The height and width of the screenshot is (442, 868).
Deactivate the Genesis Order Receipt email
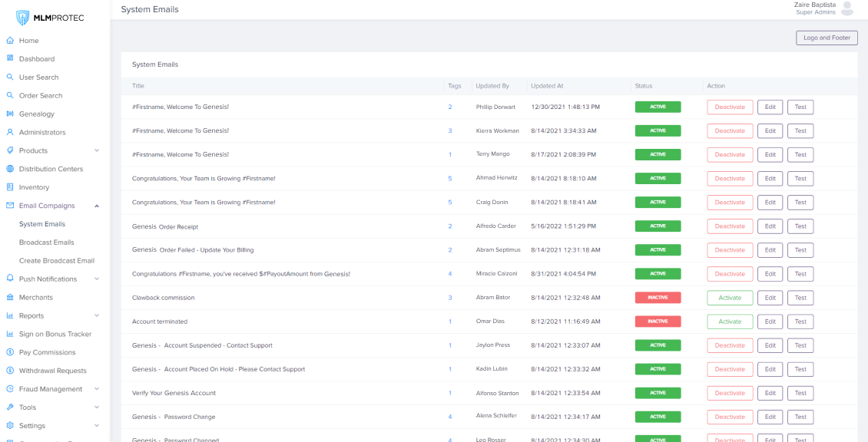point(730,226)
